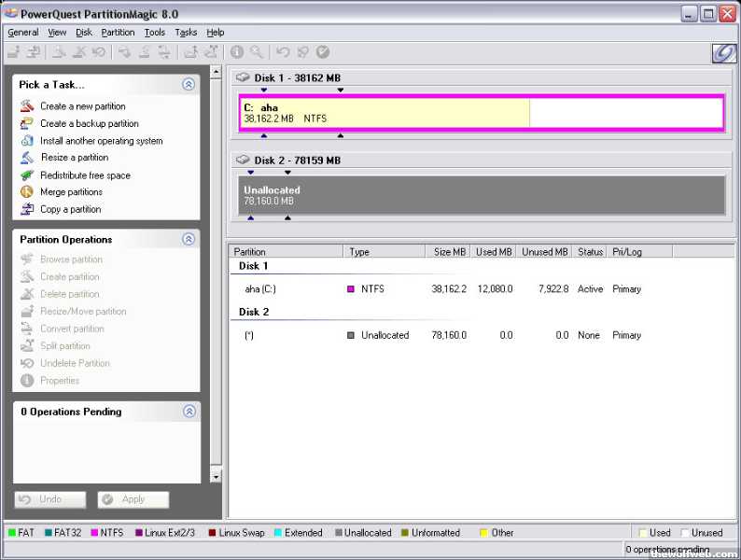Open the View menu
Screen dimensions: 741x560
[x=57, y=32]
